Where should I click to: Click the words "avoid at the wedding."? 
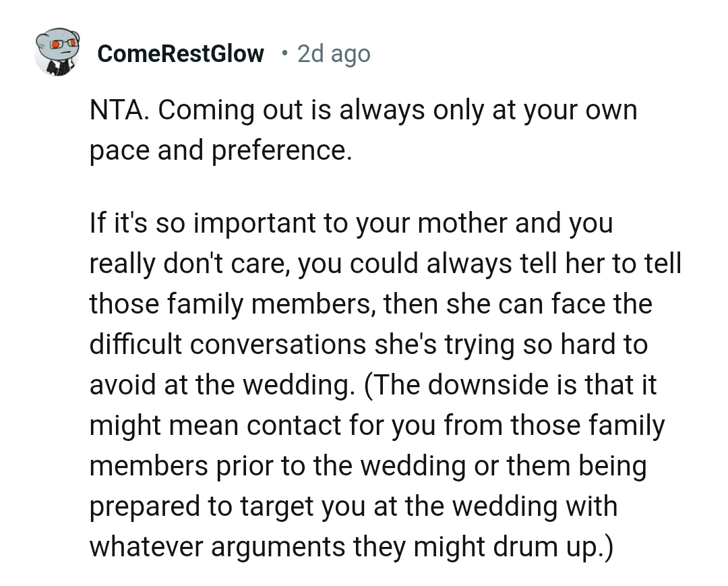[x=222, y=385]
